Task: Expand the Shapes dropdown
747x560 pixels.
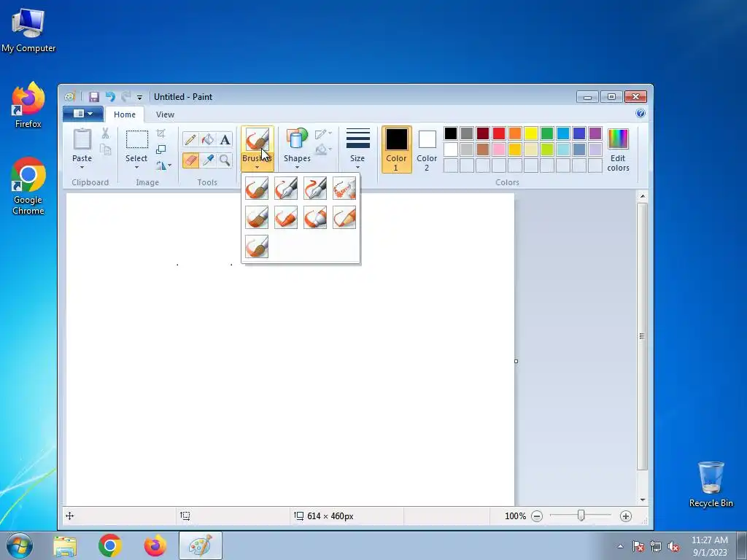Action: [x=297, y=149]
